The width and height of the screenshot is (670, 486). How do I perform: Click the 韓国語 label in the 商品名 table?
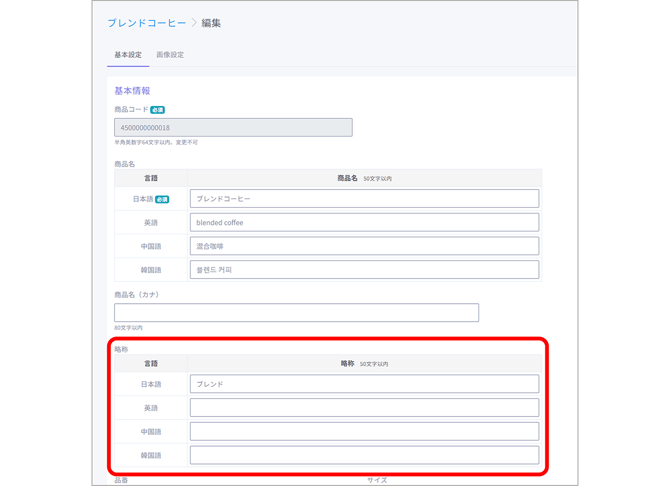coord(151,270)
